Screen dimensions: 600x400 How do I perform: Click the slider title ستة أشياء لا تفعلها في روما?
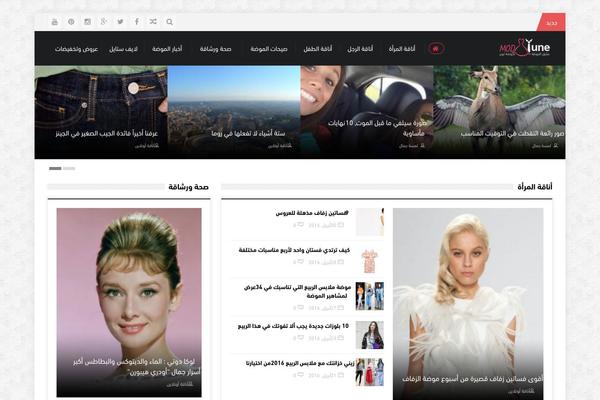click(x=248, y=134)
